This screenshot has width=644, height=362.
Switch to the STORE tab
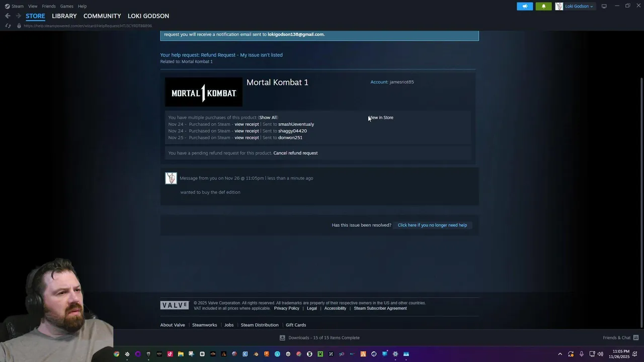tap(35, 16)
